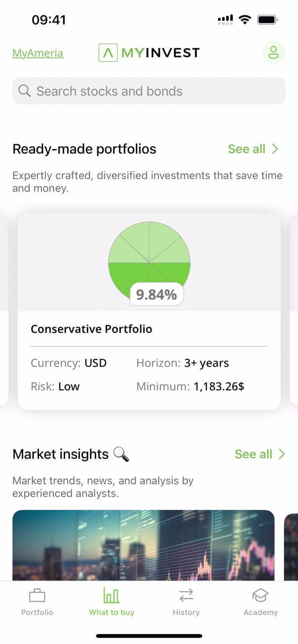
Task: See all market insights
Action: (x=254, y=454)
